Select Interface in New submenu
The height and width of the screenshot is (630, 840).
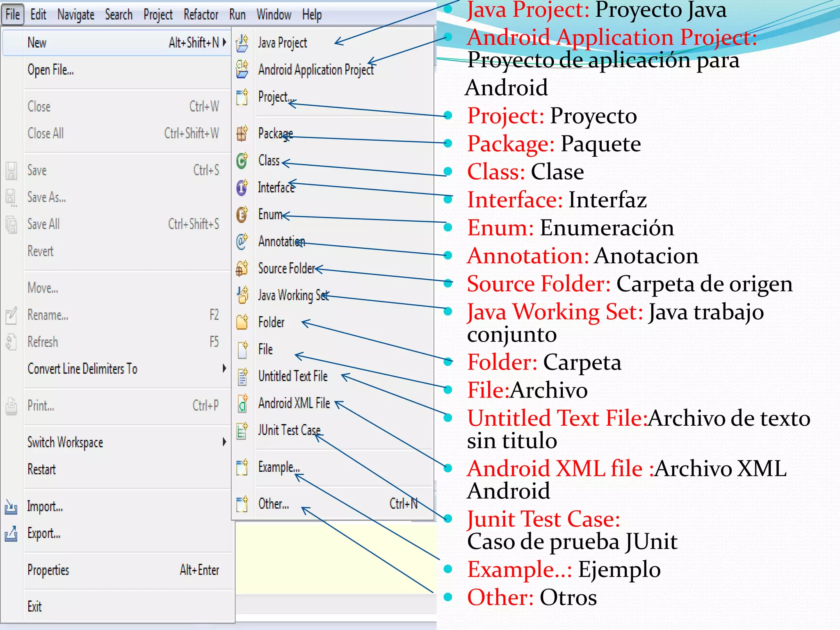[333, 187]
